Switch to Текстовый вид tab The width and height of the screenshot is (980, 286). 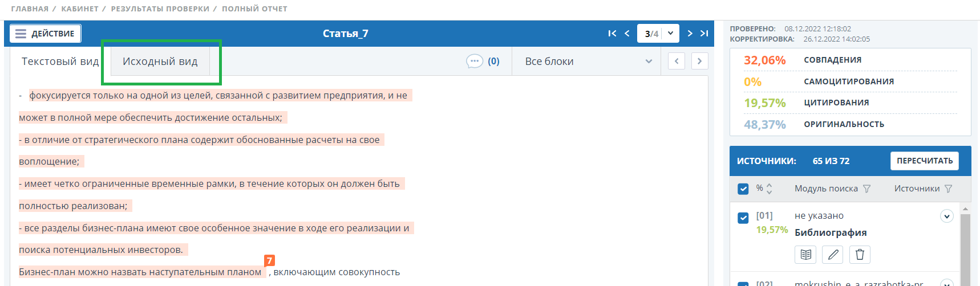pos(60,61)
